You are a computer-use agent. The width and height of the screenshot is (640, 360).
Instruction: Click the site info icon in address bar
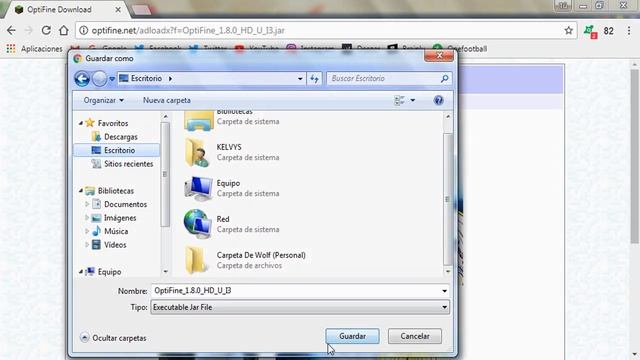tap(83, 31)
